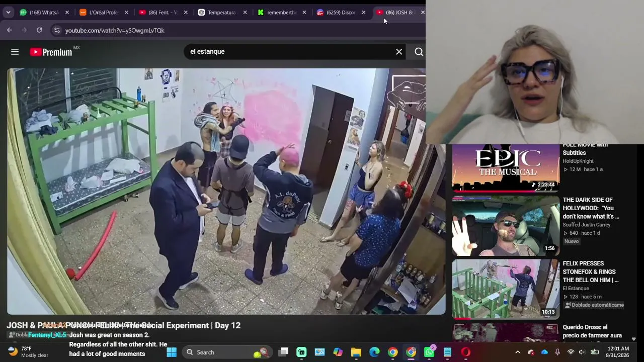Open 'THE DARK SIDE OF HOLLYWOOD' video title

coord(591,208)
